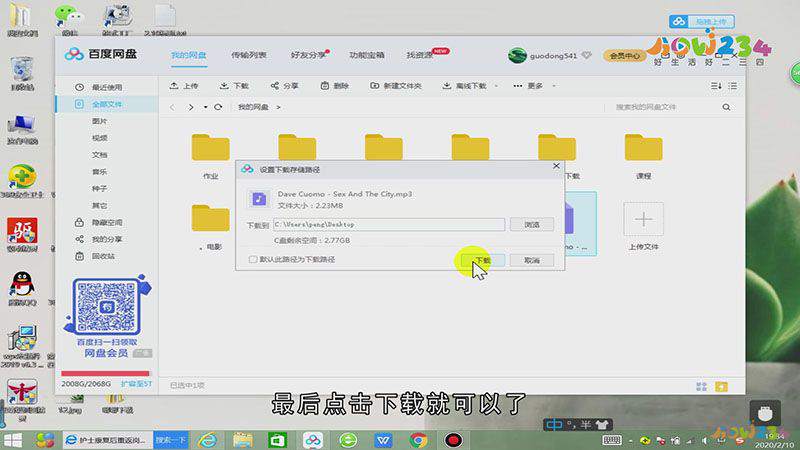This screenshot has width=800, height=450.
Task: Click the 会员中心 button
Action: coord(624,56)
